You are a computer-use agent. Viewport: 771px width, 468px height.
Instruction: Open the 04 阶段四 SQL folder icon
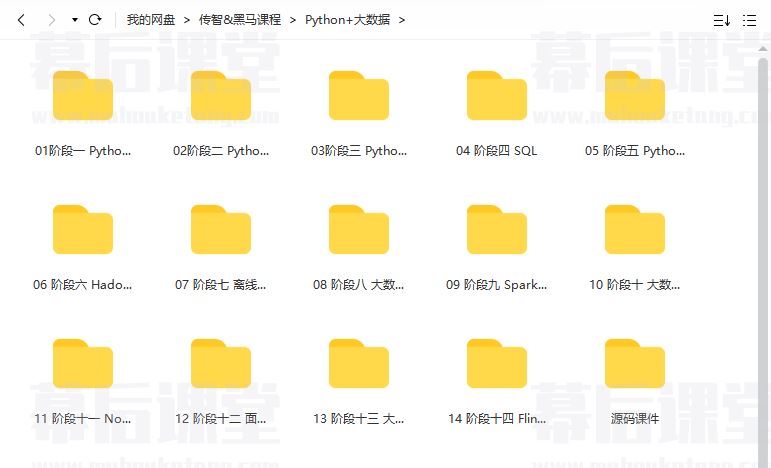click(x=497, y=95)
